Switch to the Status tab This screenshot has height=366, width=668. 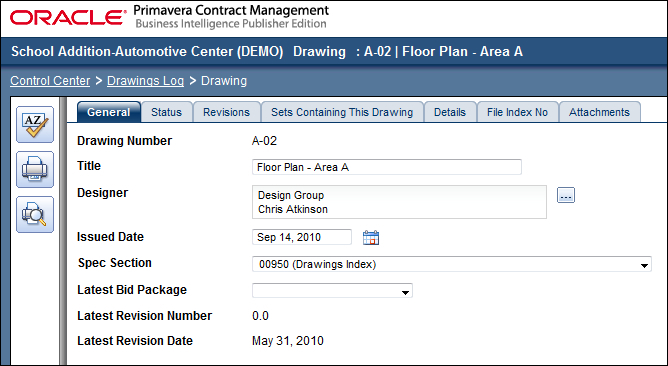click(167, 112)
